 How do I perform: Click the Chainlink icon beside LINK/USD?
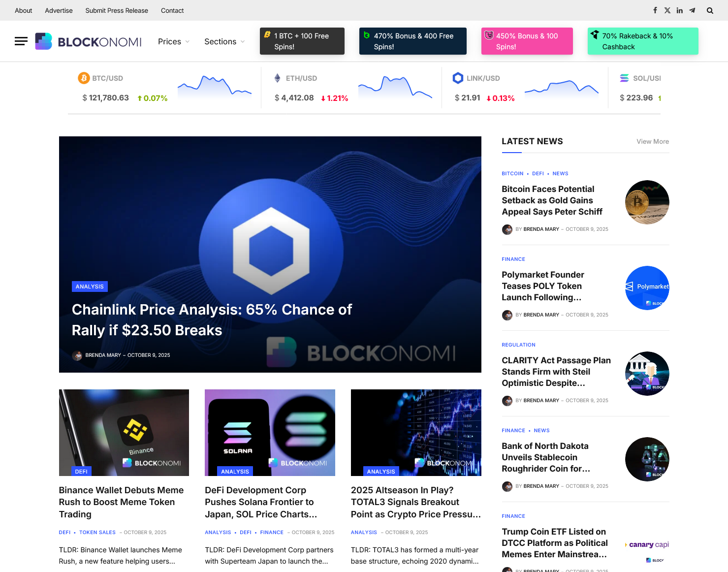[458, 78]
